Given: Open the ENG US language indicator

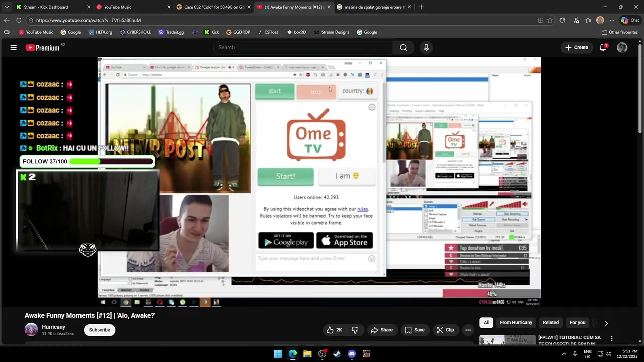Looking at the screenshot, I should click(588, 354).
